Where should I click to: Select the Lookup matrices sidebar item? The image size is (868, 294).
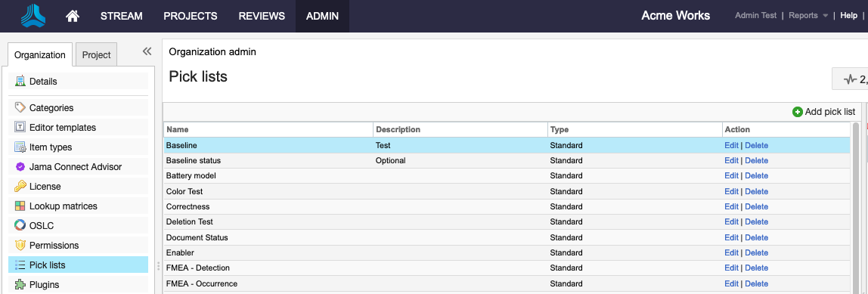click(x=78, y=206)
